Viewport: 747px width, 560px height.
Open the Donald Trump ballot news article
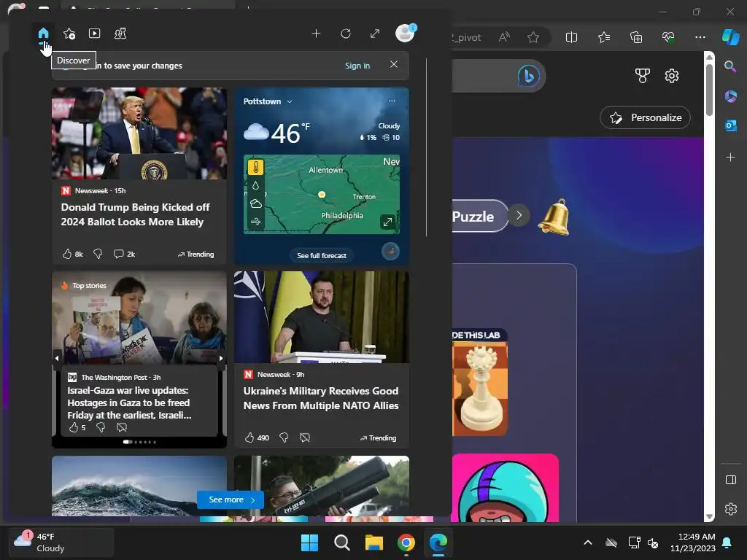point(135,214)
